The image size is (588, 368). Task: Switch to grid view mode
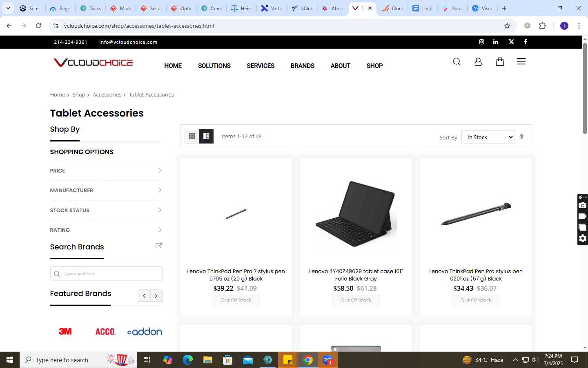click(x=192, y=136)
